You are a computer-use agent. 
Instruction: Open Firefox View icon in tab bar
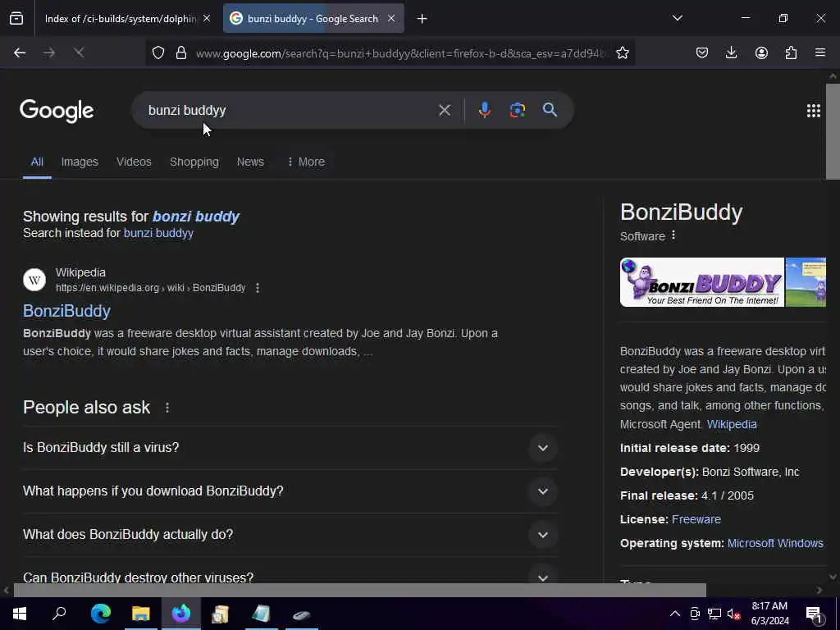click(16, 19)
